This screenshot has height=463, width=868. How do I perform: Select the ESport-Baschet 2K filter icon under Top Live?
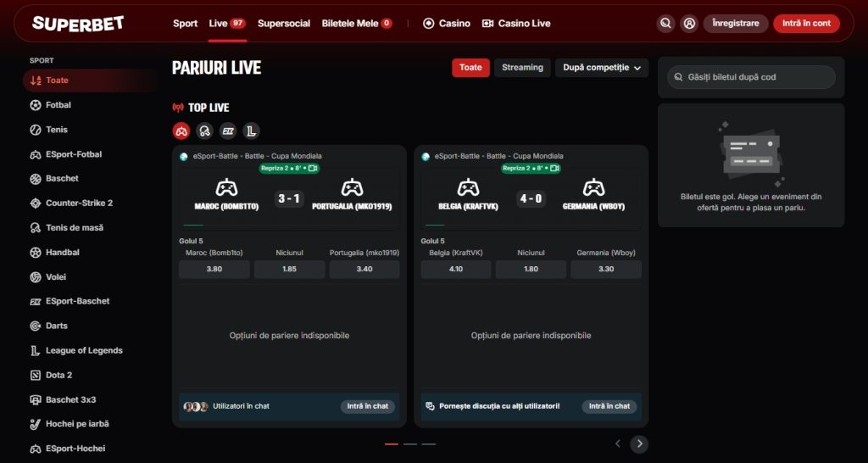coord(228,131)
